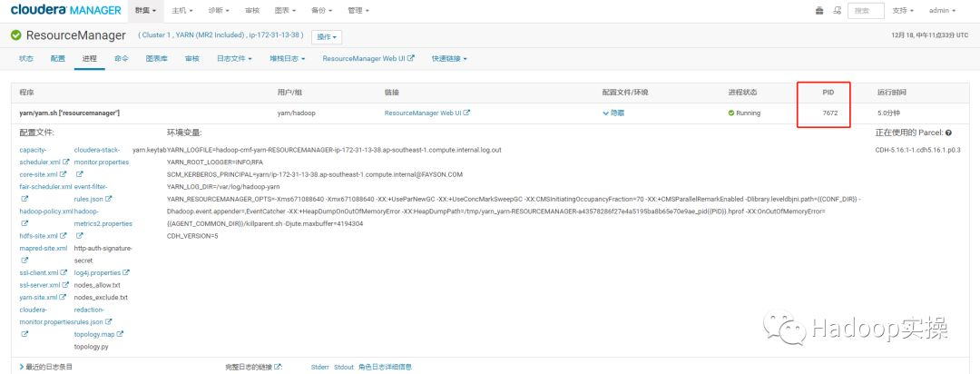Click external-link icon next to yarn-site.xml

(x=64, y=298)
